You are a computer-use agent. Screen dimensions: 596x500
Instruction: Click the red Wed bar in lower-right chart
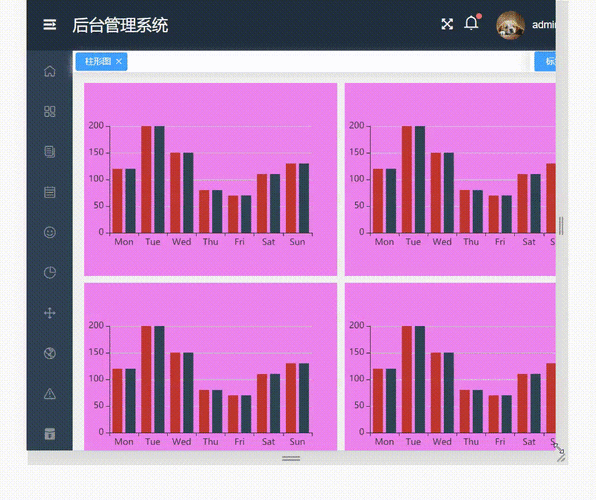[x=436, y=392]
